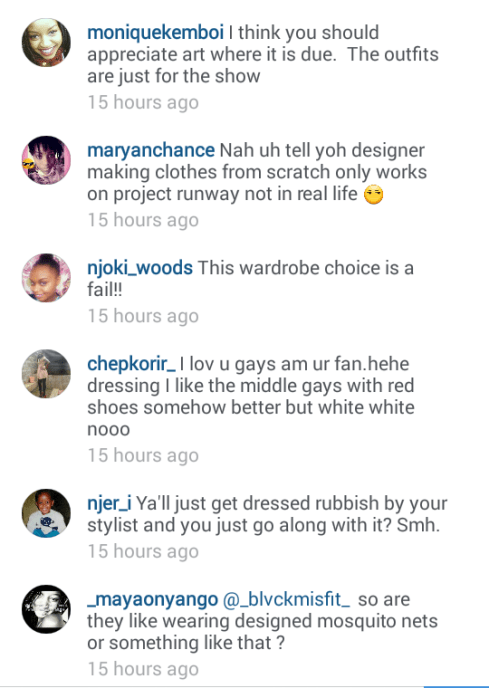Tap the timestamp under moniquekemboi's comment
Image resolution: width=489 pixels, height=688 pixels.
[143, 103]
